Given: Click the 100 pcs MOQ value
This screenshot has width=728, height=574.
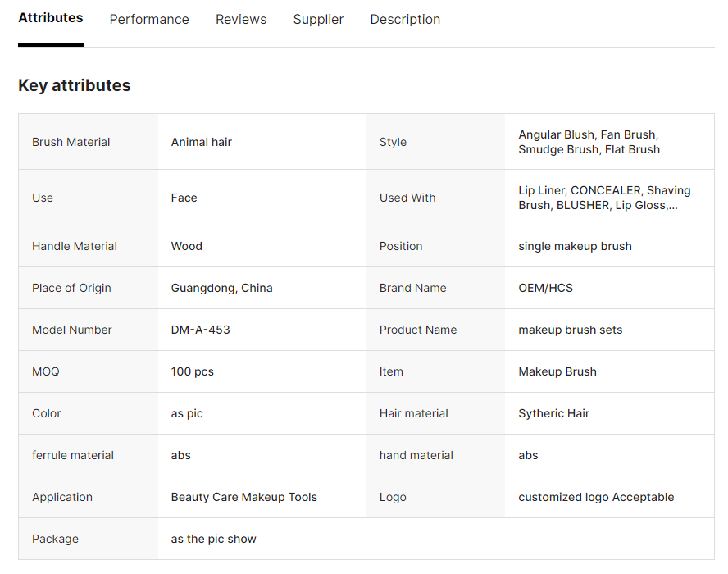Looking at the screenshot, I should tap(193, 371).
